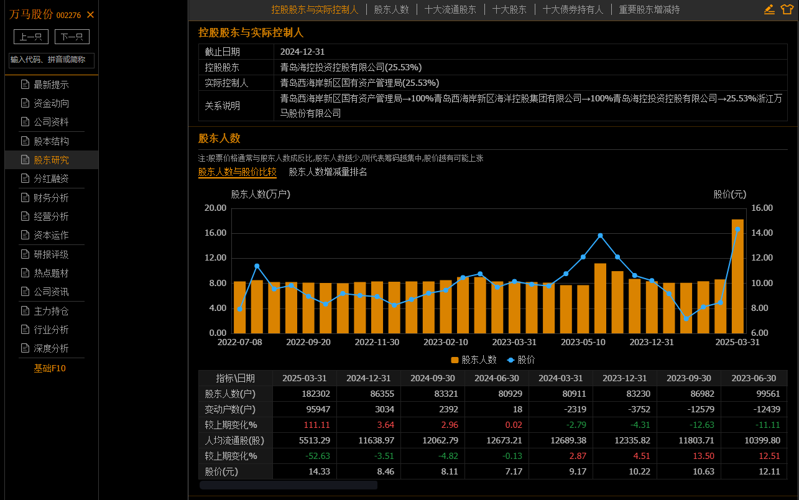Click the document icon beside 财务分析
The width and height of the screenshot is (799, 500).
point(24,198)
